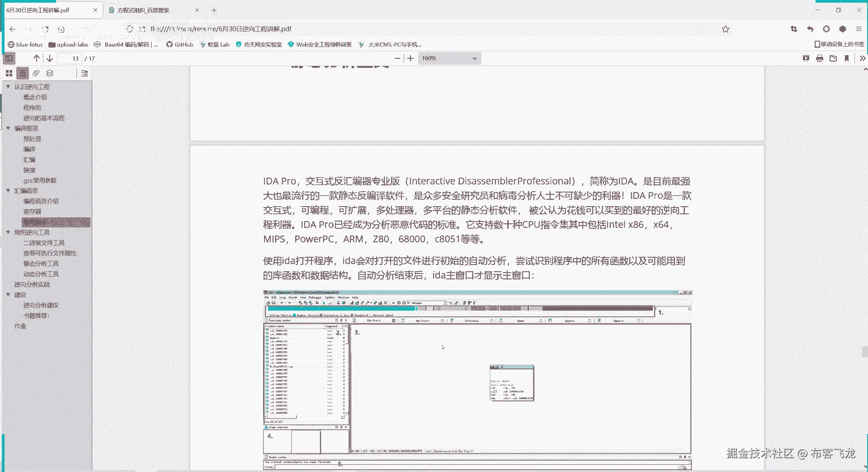
Task: Show page thumbnails in sidebar
Action: tap(9, 73)
